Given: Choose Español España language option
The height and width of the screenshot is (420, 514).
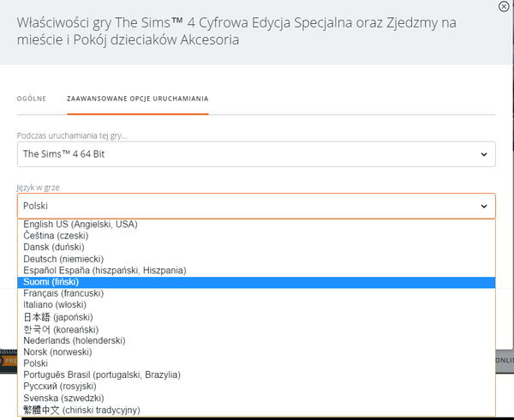Looking at the screenshot, I should (105, 271).
